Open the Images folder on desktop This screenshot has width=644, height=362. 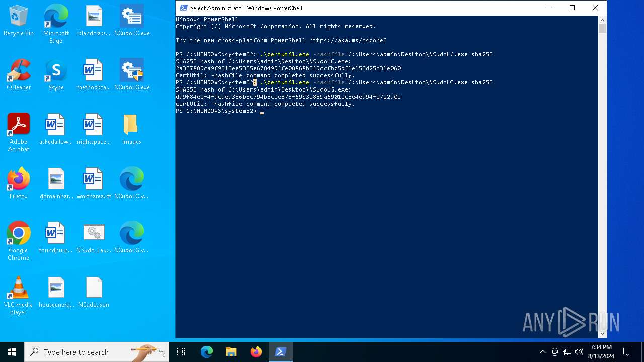tap(131, 130)
